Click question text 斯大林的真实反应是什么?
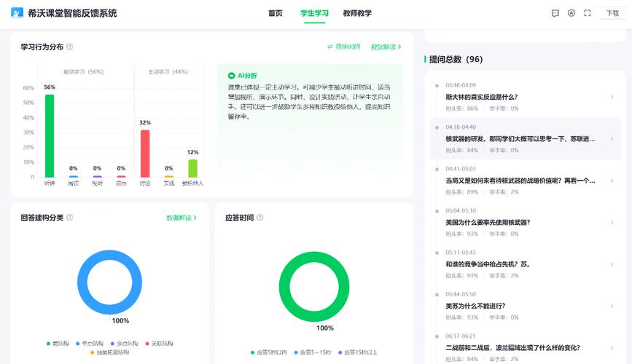 tap(481, 97)
